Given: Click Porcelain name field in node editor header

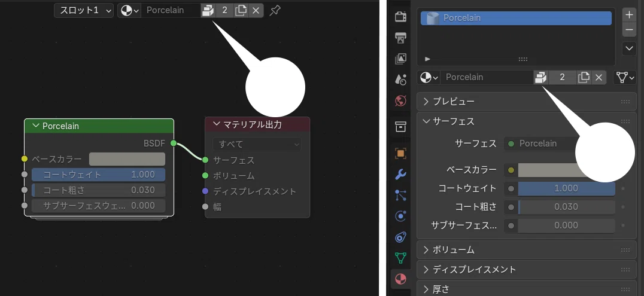Looking at the screenshot, I should point(171,10).
